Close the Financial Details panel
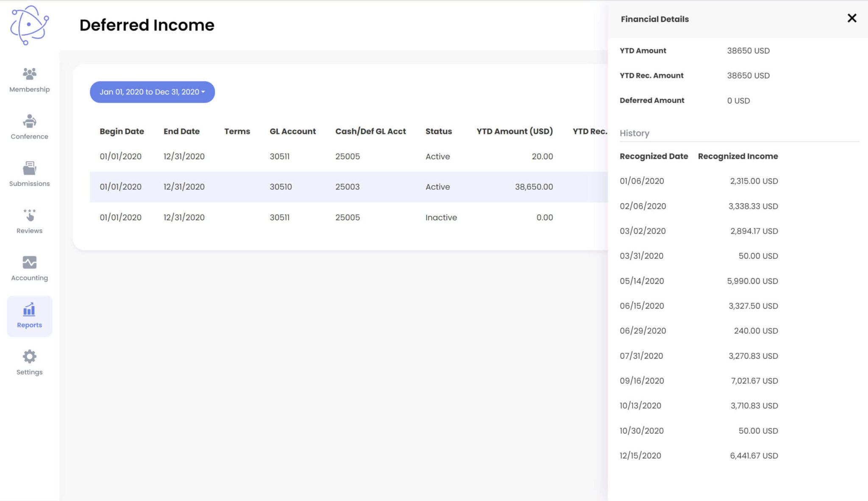868x501 pixels. [851, 18]
